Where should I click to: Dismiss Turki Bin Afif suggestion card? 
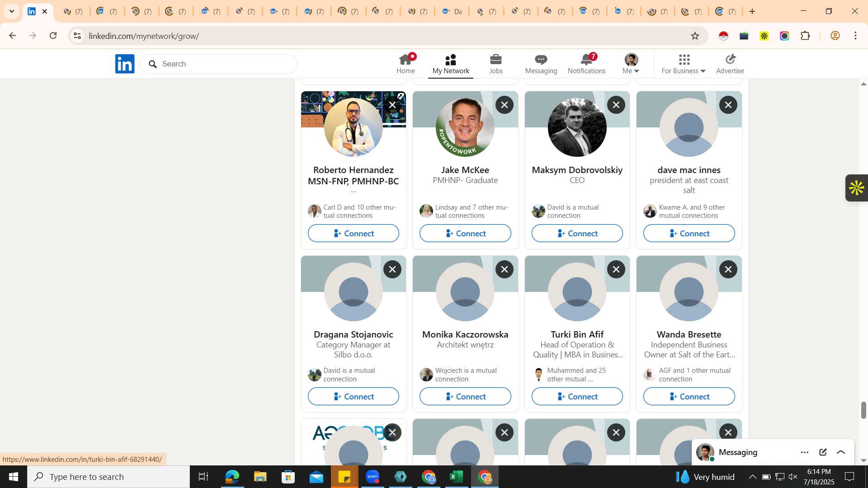pos(616,269)
